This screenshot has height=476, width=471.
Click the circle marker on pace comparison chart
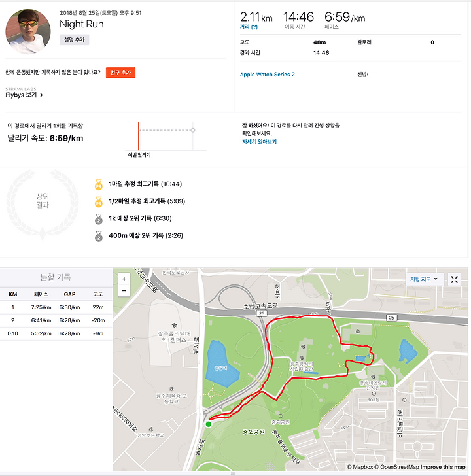click(x=193, y=130)
